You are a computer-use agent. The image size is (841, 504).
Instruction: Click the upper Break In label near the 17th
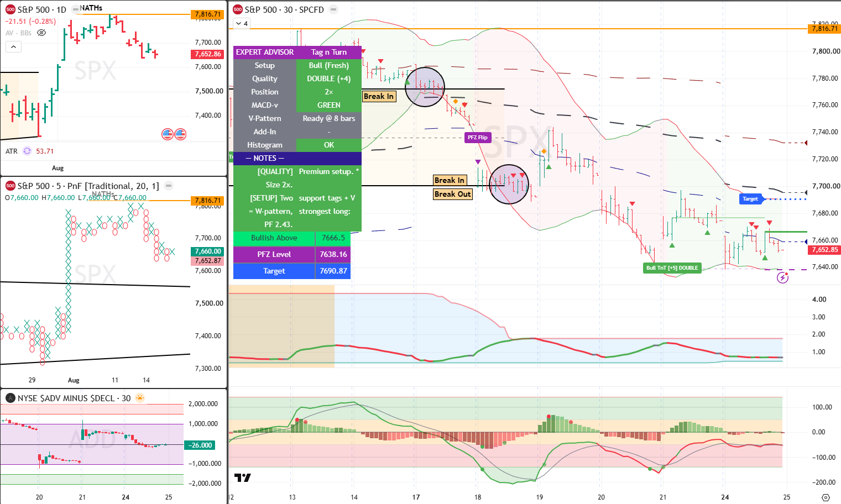click(x=379, y=96)
